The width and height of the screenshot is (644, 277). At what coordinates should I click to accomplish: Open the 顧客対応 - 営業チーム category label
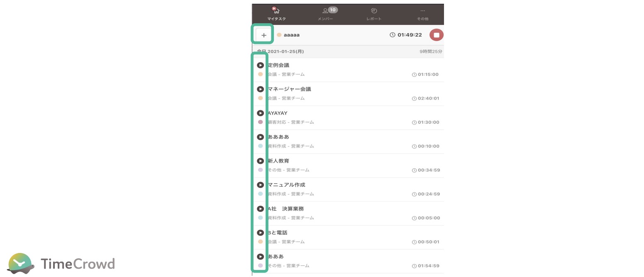pyautogui.click(x=291, y=122)
